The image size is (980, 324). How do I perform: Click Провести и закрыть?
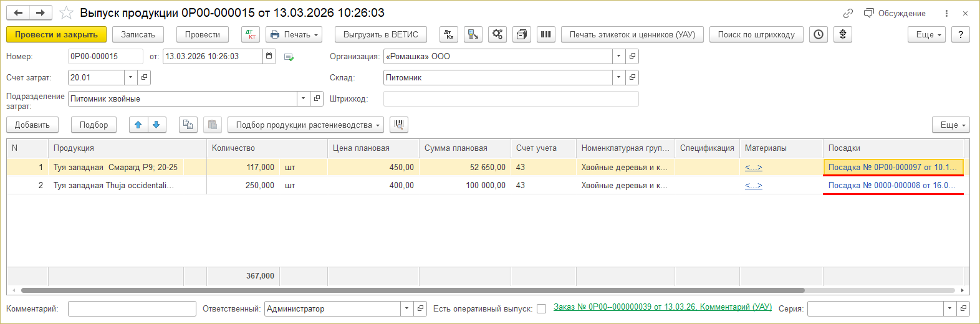click(56, 34)
